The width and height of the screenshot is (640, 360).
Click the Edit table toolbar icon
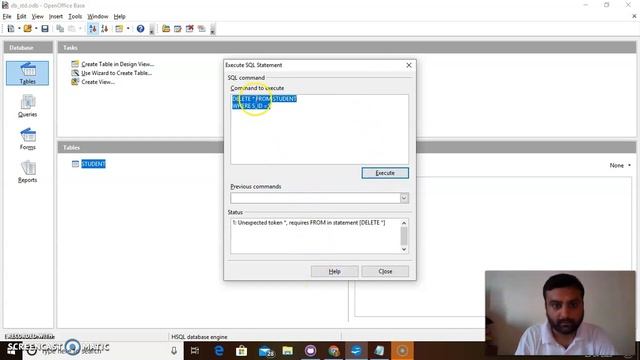[178, 29]
